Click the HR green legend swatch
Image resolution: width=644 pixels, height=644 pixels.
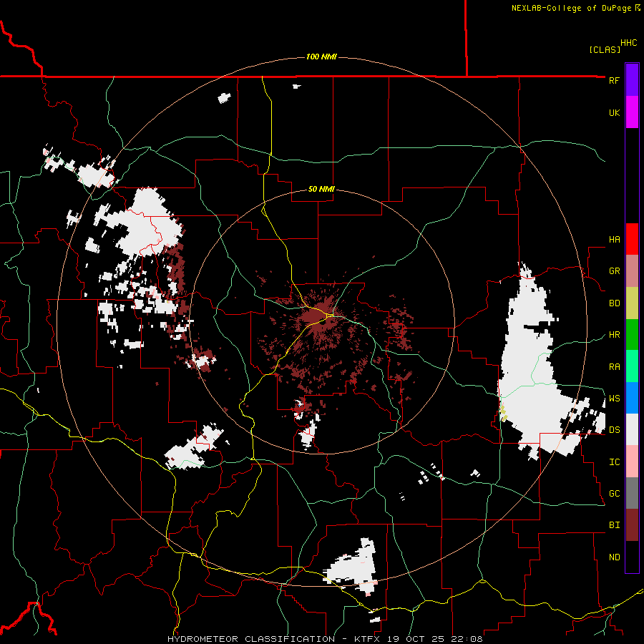tap(632, 334)
